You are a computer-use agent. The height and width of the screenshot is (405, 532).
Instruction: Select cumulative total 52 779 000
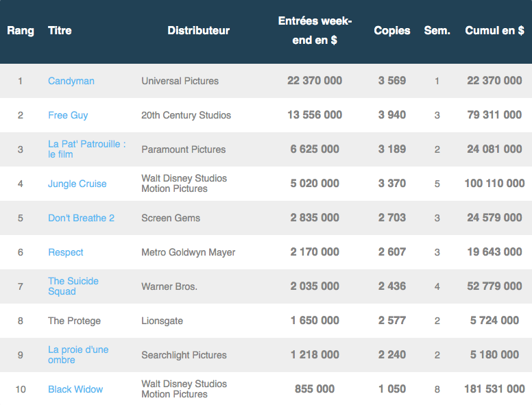coord(495,286)
